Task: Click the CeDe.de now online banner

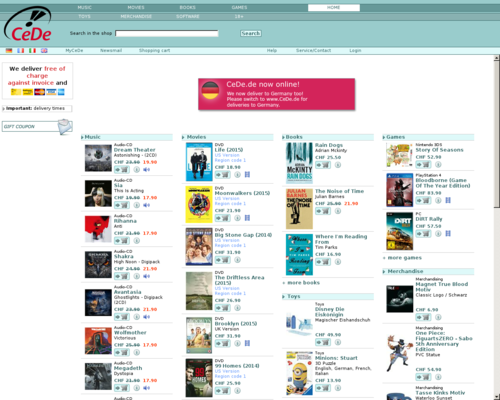Action: click(x=277, y=94)
